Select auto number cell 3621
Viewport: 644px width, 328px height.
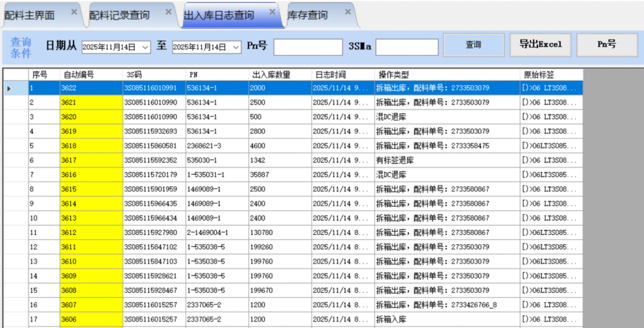[92, 102]
